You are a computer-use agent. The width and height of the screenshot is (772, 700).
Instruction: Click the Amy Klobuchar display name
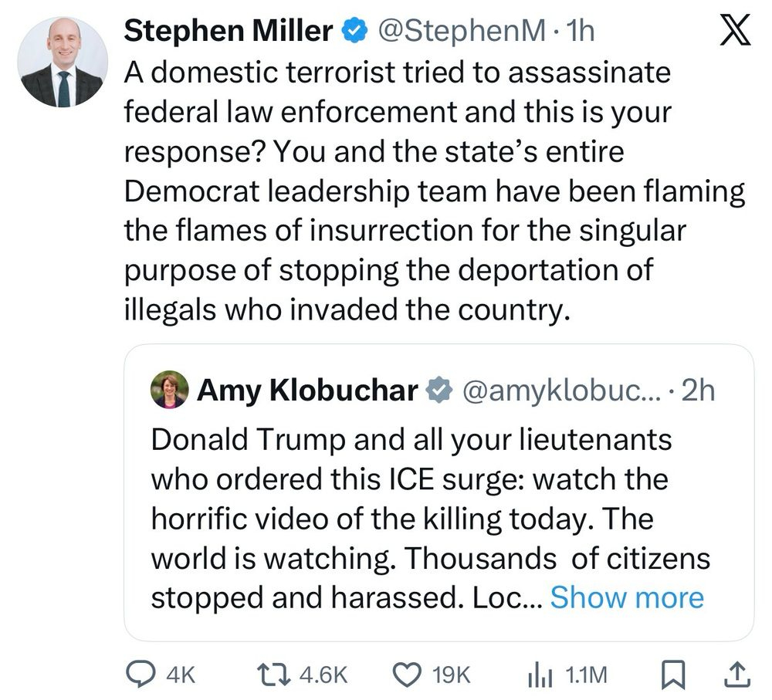point(307,391)
